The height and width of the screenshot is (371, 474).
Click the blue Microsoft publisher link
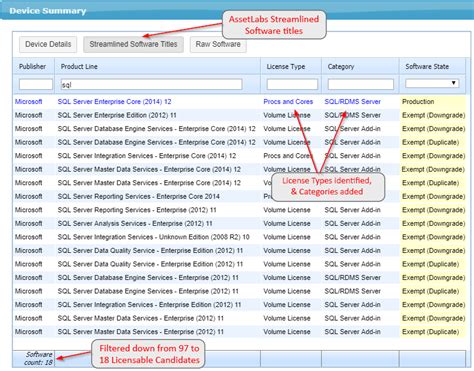click(29, 102)
